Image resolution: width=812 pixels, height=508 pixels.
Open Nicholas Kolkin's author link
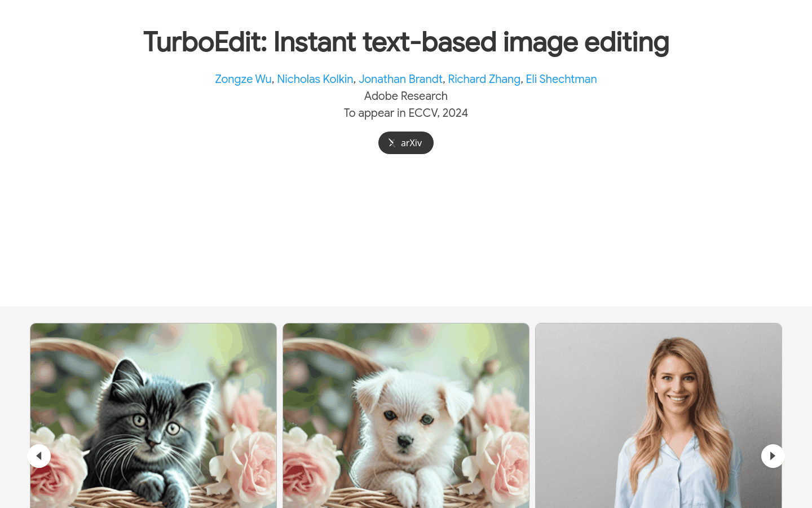coord(315,79)
